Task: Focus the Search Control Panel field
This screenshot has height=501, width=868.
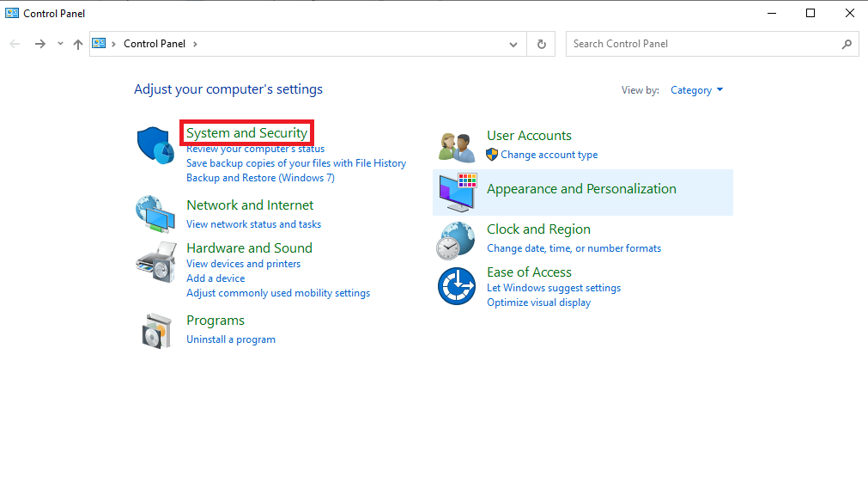Action: [712, 44]
